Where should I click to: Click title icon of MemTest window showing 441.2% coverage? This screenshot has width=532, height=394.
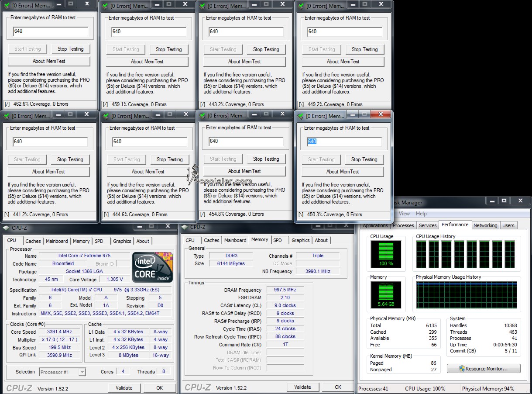[x=7, y=116]
